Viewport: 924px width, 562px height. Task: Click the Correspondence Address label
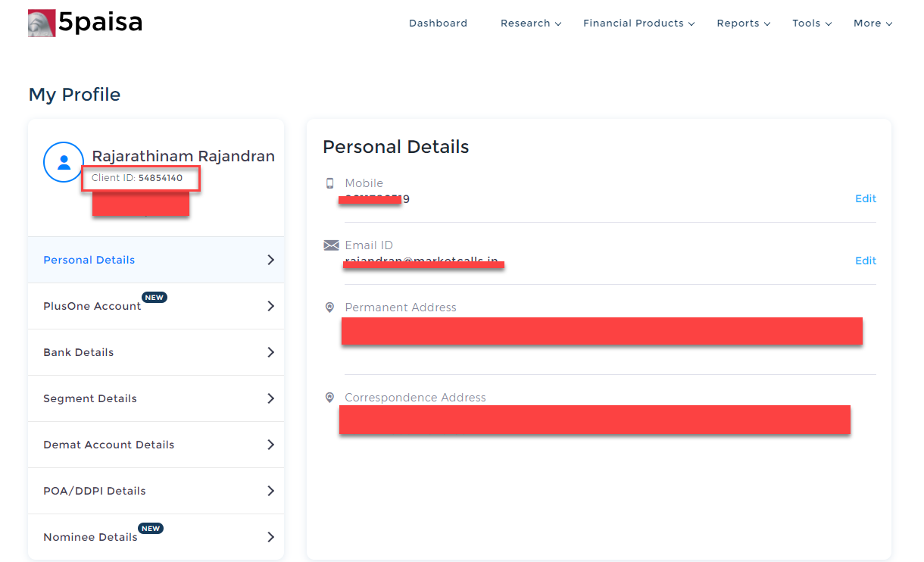[415, 398]
